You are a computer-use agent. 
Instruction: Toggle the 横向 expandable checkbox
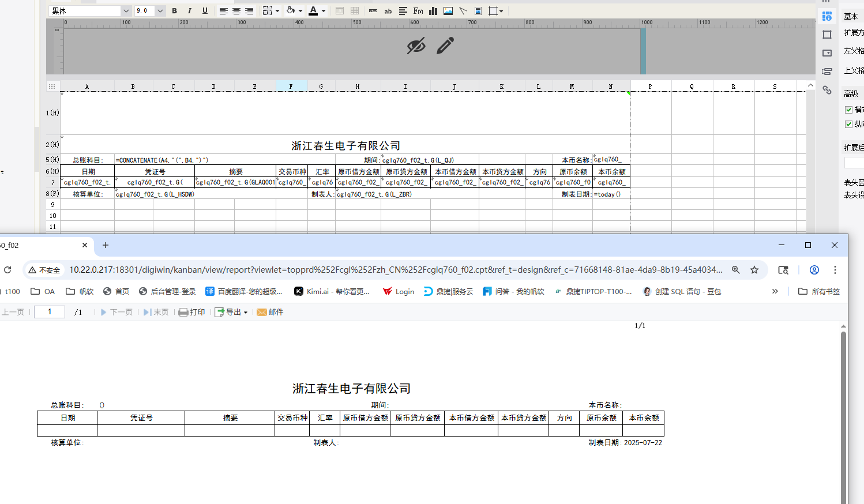(848, 110)
